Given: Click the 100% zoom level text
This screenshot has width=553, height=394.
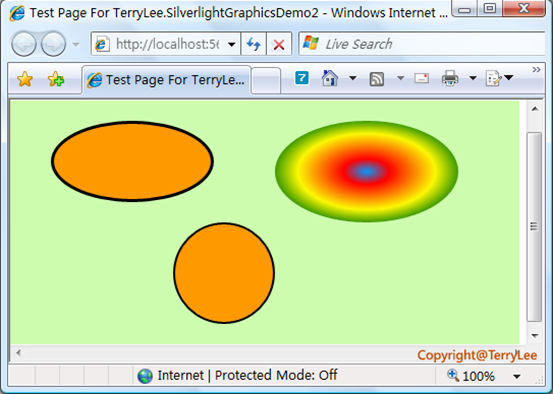Looking at the screenshot, I should point(478,376).
